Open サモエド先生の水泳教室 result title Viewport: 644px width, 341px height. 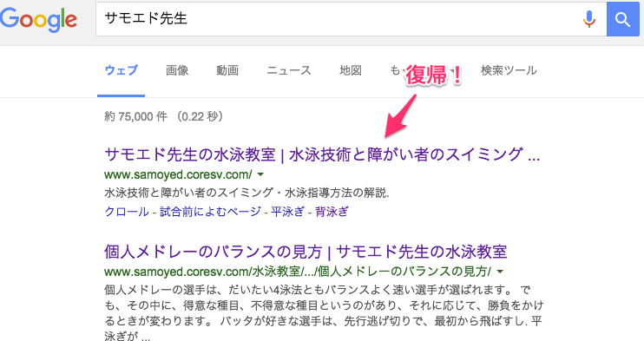tap(322, 154)
